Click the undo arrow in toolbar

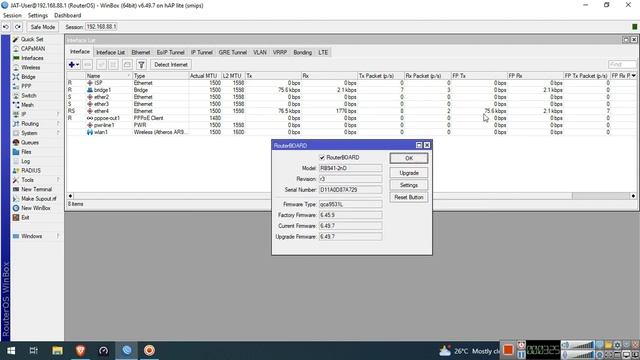point(6,27)
